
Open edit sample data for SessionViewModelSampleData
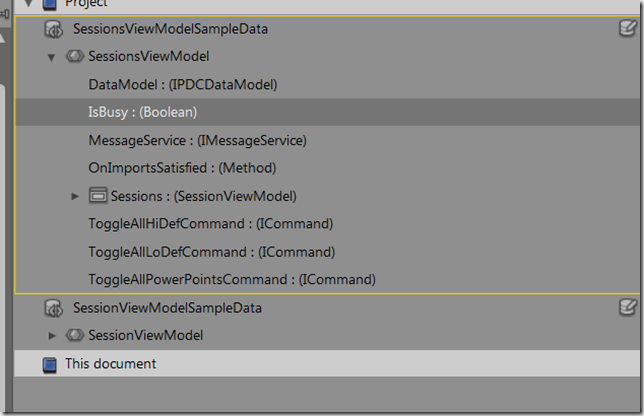628,307
